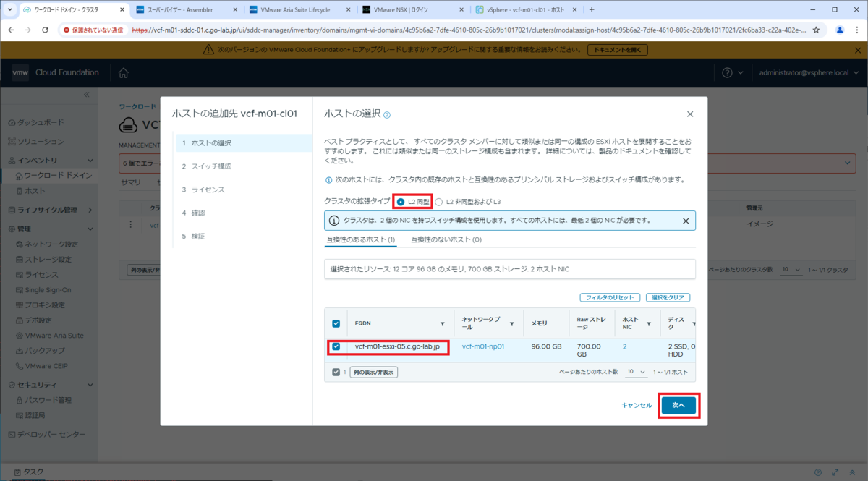Click the 次へ button
Image resolution: width=868 pixels, height=481 pixels.
coord(678,406)
